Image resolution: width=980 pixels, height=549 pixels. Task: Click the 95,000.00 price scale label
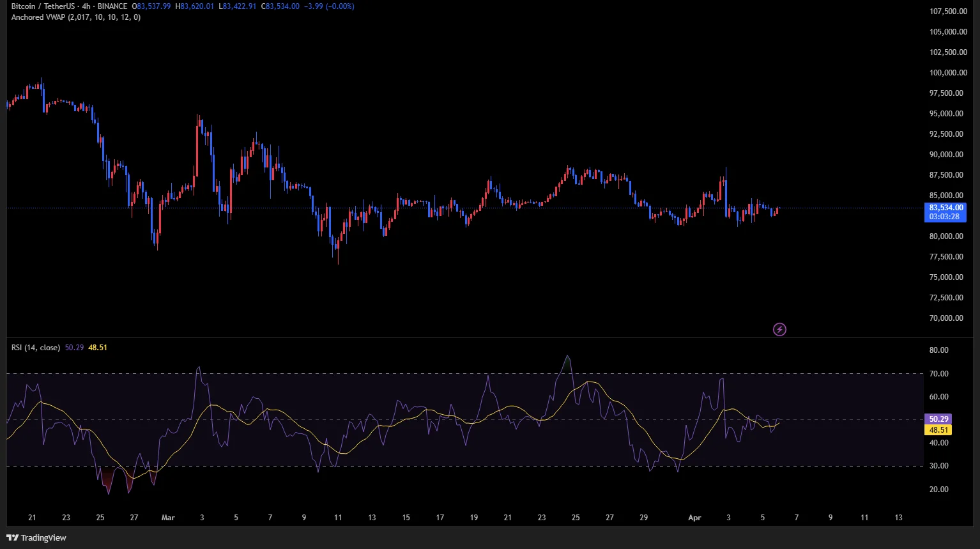pos(946,114)
